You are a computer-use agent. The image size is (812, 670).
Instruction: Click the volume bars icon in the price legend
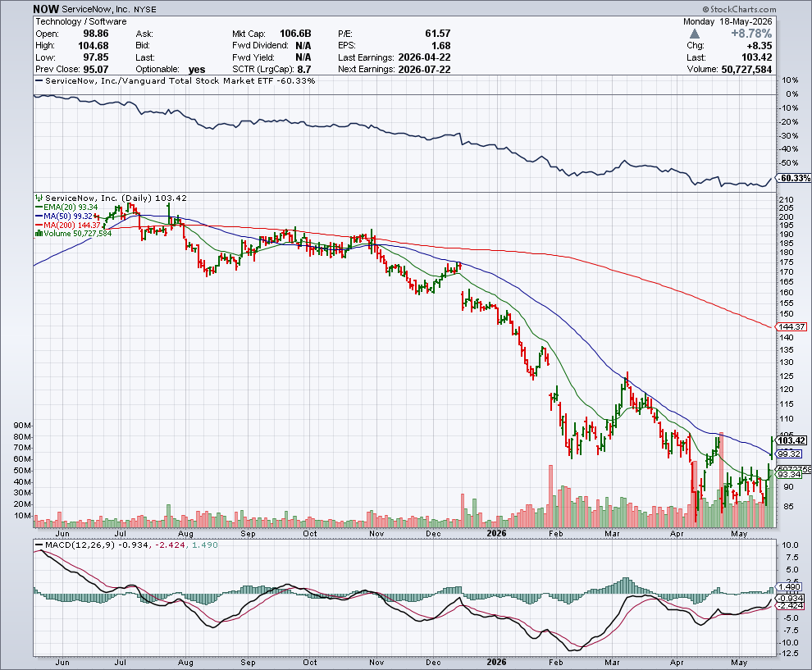[39, 234]
